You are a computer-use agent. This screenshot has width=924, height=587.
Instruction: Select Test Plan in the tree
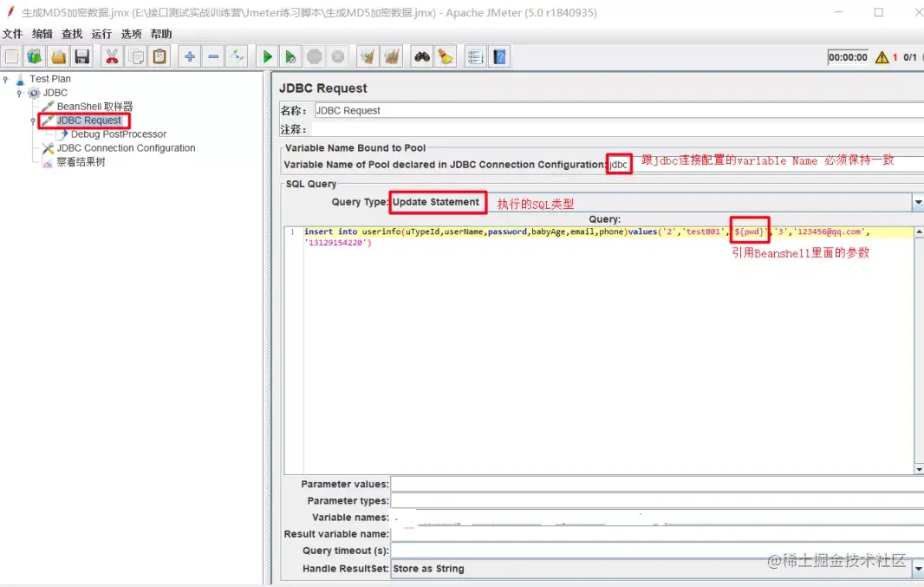[x=50, y=79]
